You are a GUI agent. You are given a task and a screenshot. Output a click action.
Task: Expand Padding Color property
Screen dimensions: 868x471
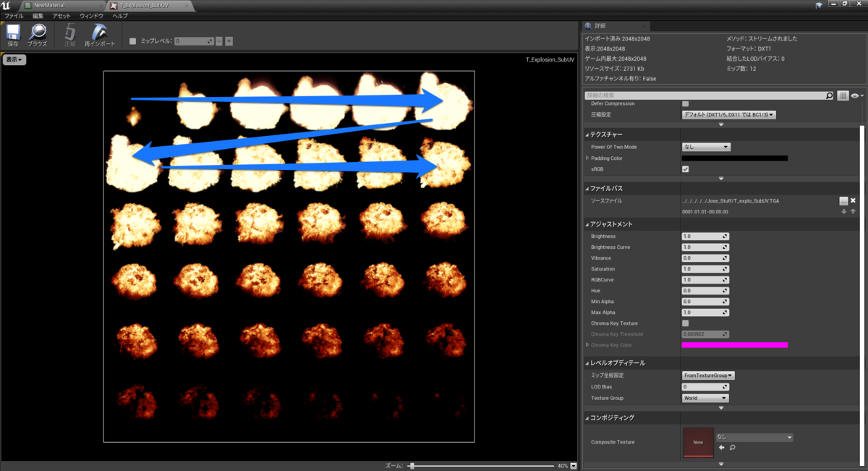(x=587, y=158)
